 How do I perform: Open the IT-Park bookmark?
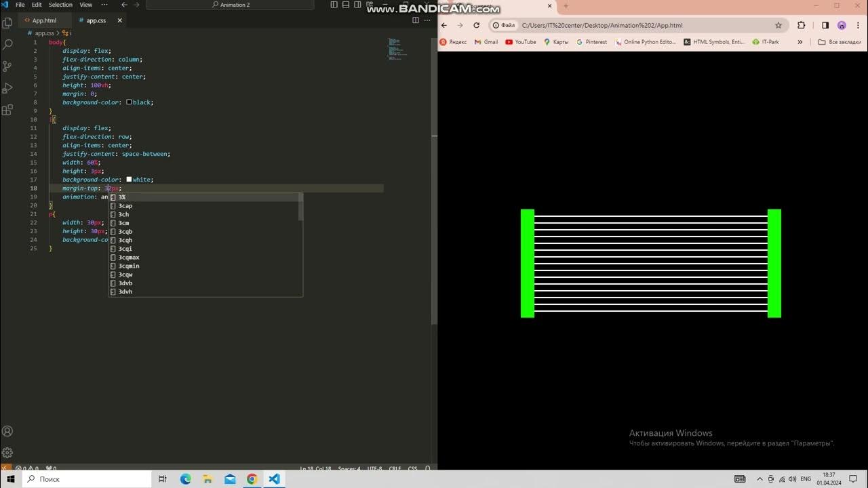tap(766, 42)
